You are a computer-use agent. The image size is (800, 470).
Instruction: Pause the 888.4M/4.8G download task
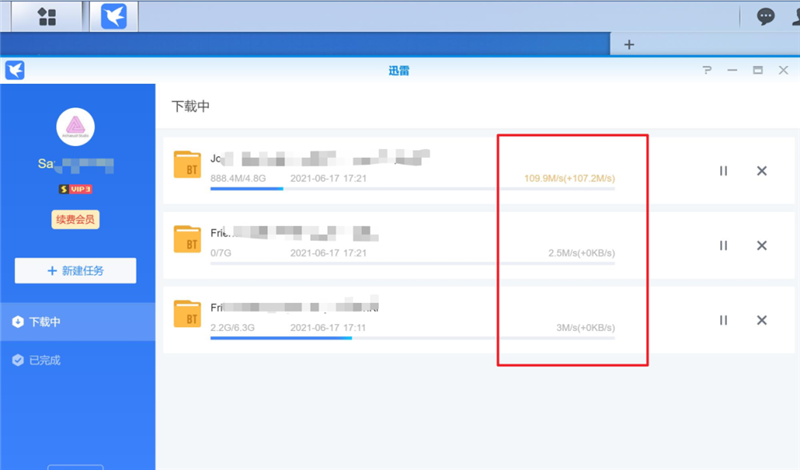[x=723, y=171]
